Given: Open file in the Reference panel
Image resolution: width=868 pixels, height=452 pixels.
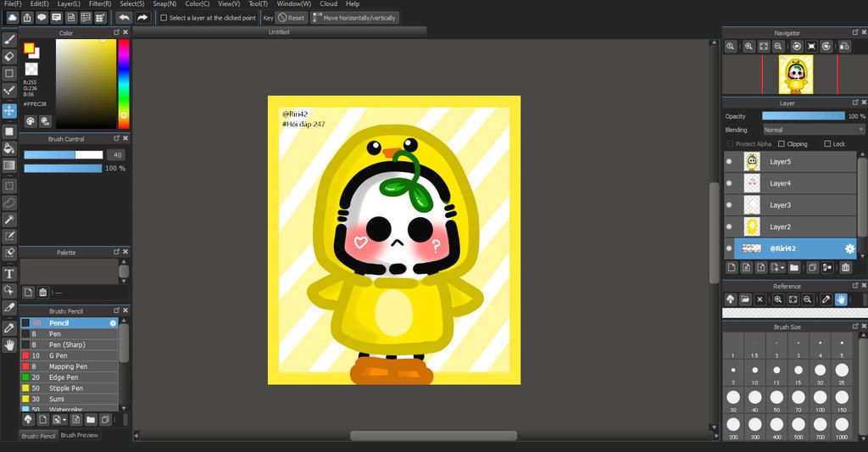Looking at the screenshot, I should 745,299.
